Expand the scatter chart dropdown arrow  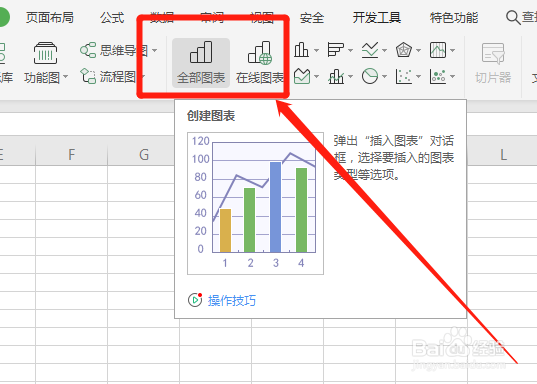pyautogui.click(x=418, y=76)
